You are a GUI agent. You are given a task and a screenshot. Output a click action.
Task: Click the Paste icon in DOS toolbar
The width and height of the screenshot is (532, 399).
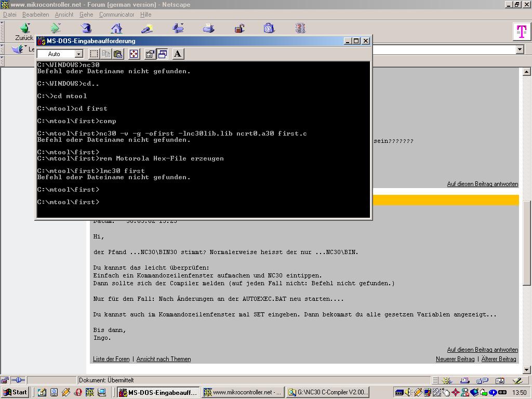[118, 54]
